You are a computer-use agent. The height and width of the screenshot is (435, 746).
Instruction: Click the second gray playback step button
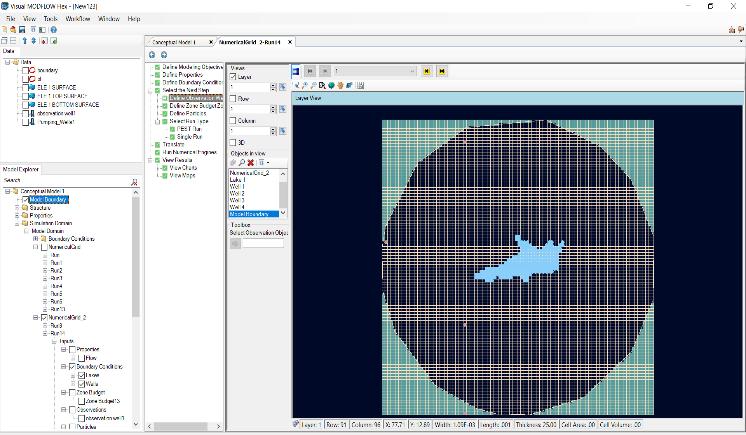click(325, 71)
